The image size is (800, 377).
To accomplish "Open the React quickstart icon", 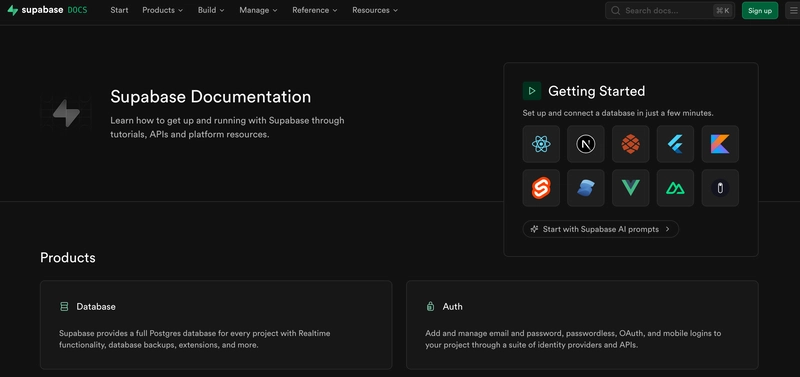I will point(541,144).
